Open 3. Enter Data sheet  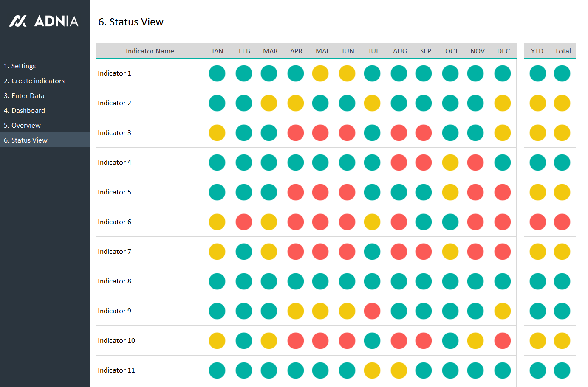(x=24, y=96)
